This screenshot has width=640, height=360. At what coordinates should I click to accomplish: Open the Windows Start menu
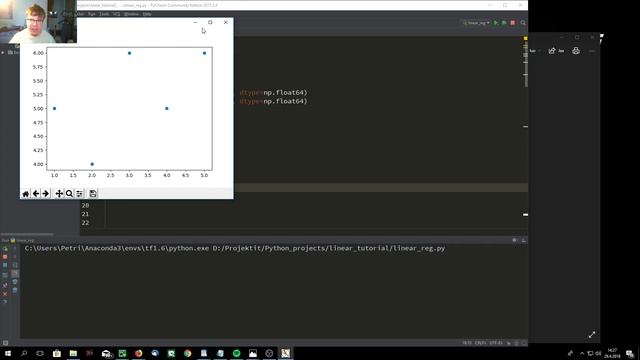(x=8, y=353)
